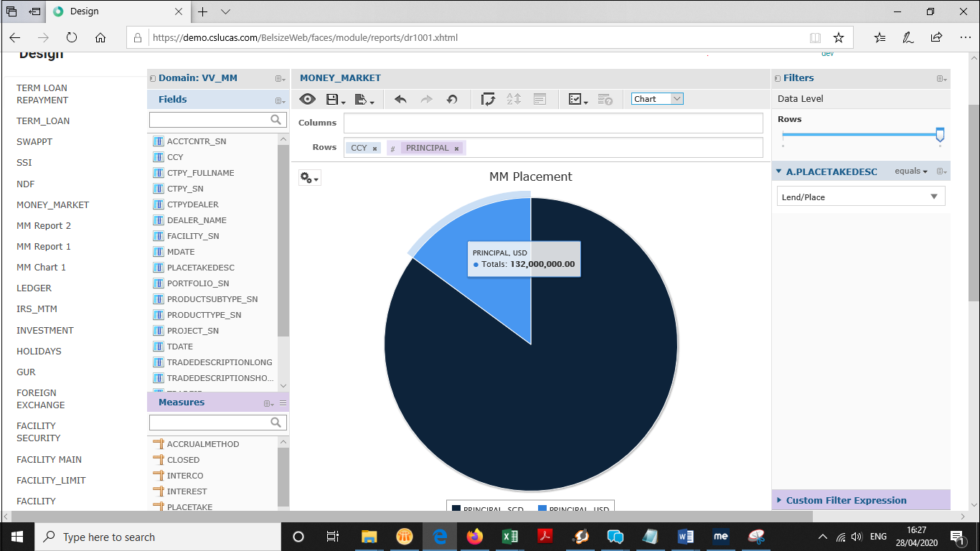
Task: Click the Windows Start button
Action: tap(17, 537)
